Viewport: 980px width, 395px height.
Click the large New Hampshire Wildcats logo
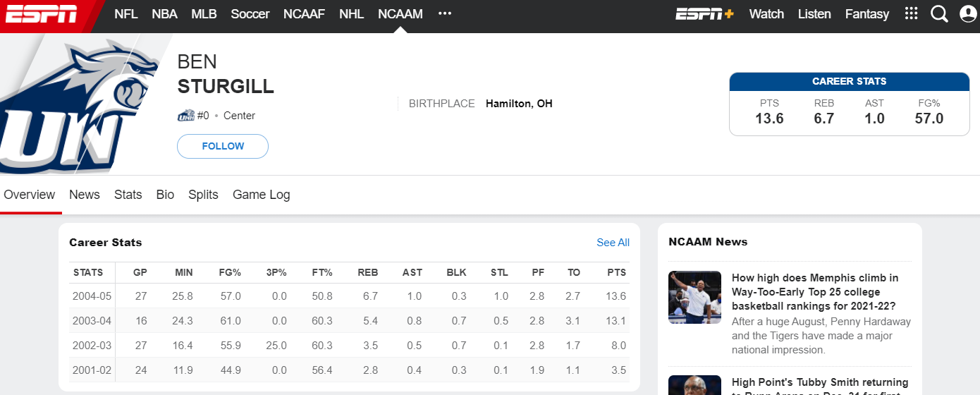(78, 106)
